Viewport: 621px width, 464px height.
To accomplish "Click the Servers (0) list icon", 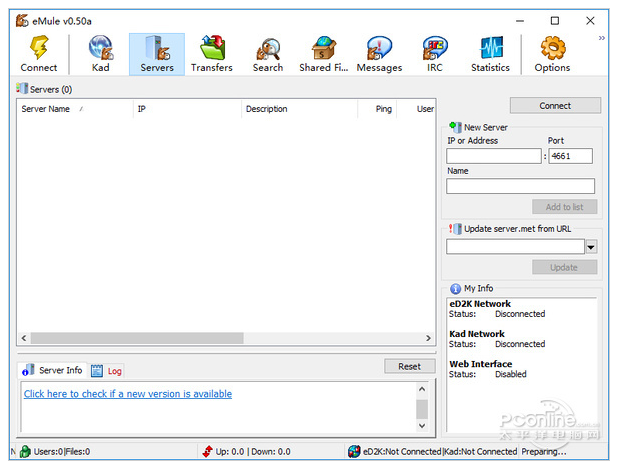I will tap(22, 88).
